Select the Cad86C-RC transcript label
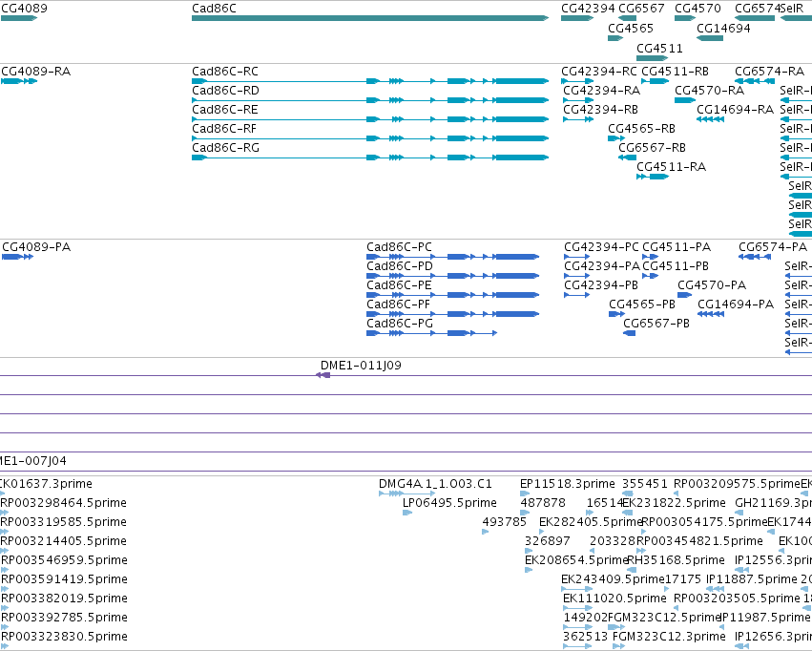Image resolution: width=812 pixels, height=651 pixels. [x=225, y=72]
